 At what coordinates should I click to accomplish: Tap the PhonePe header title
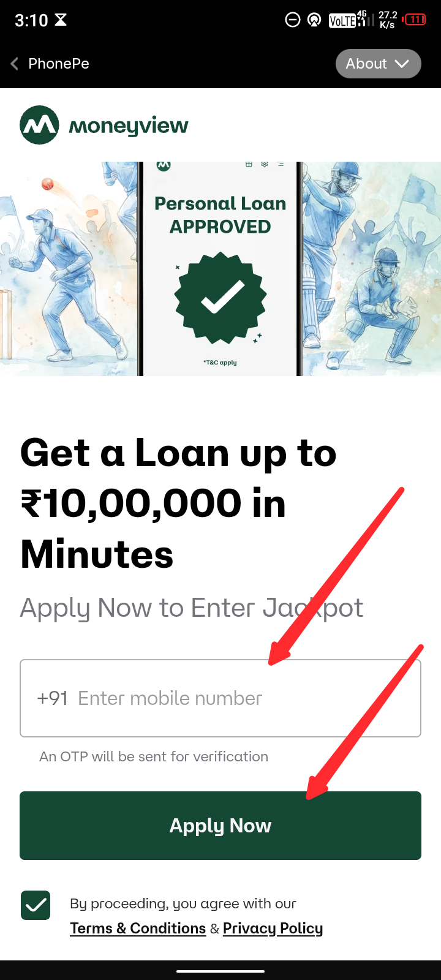tap(59, 64)
